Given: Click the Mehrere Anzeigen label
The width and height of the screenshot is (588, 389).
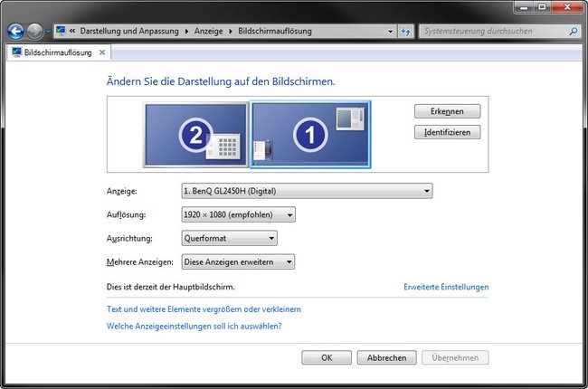Looking at the screenshot, I should tap(140, 261).
